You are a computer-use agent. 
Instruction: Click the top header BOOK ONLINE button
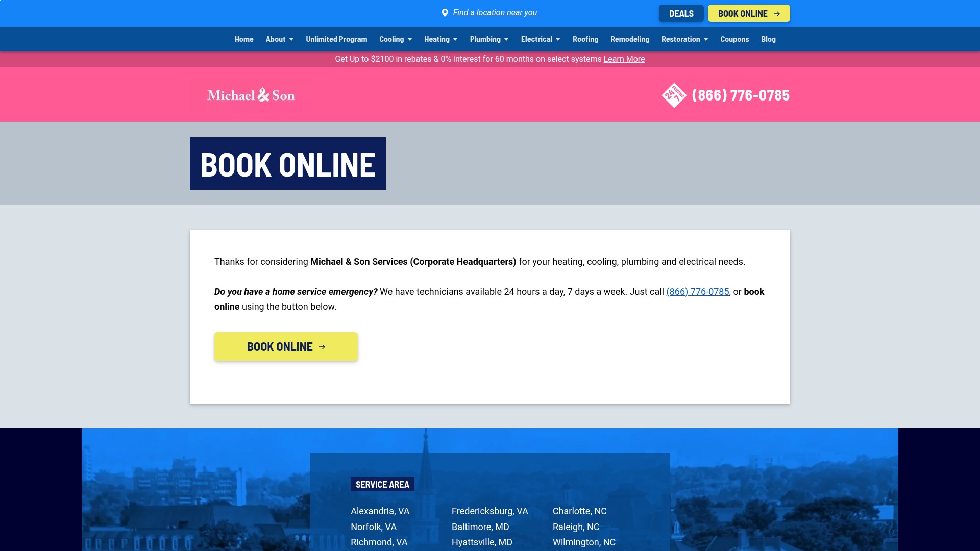tap(749, 13)
